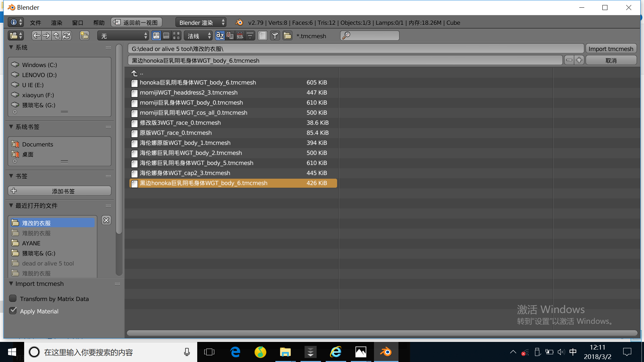Uncheck Apply Material option
The image size is (644, 362).
pos(13,311)
